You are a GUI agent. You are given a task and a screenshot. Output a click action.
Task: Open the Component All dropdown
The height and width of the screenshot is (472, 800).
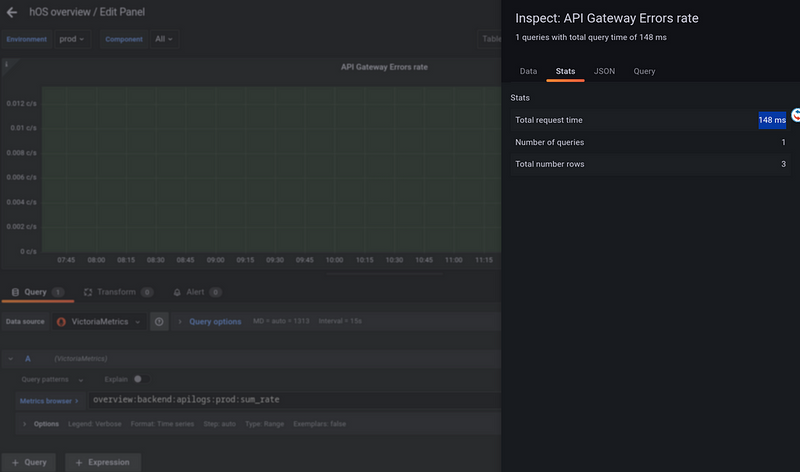(x=164, y=39)
